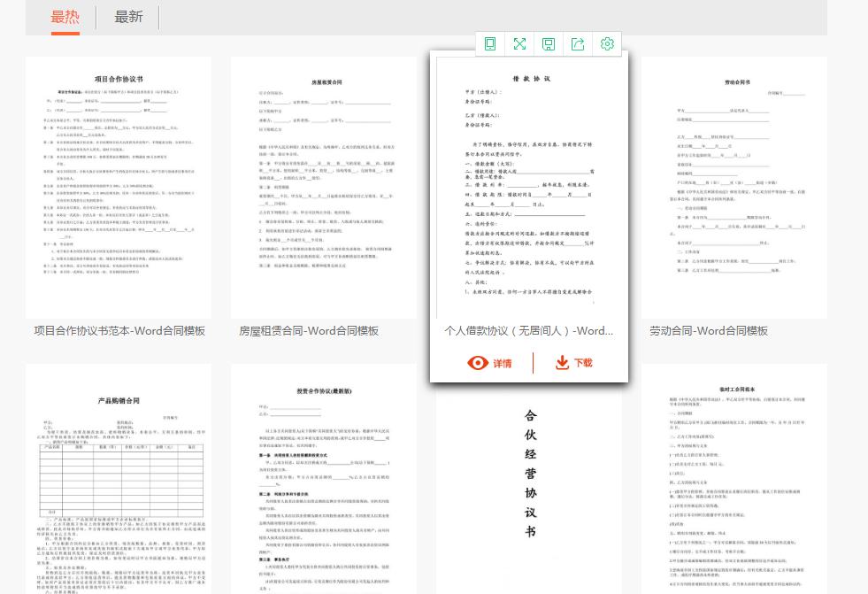
Task: Expand the 借款协议 template to fullscreen
Action: [x=520, y=43]
